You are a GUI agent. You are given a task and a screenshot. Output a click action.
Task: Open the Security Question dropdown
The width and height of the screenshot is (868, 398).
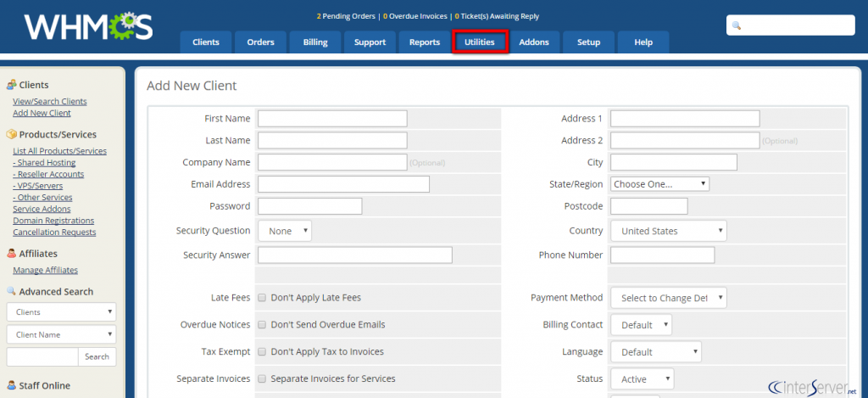click(285, 231)
